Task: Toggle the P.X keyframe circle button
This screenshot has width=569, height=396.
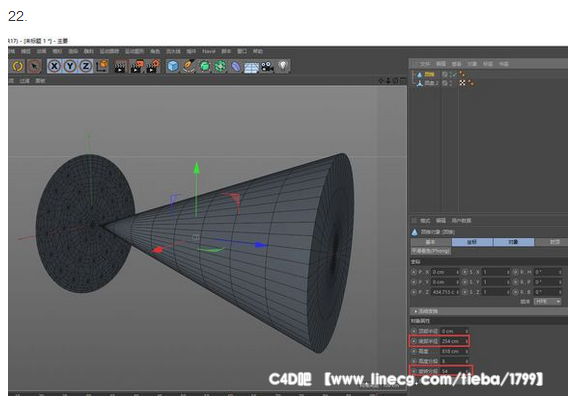Action: point(414,272)
